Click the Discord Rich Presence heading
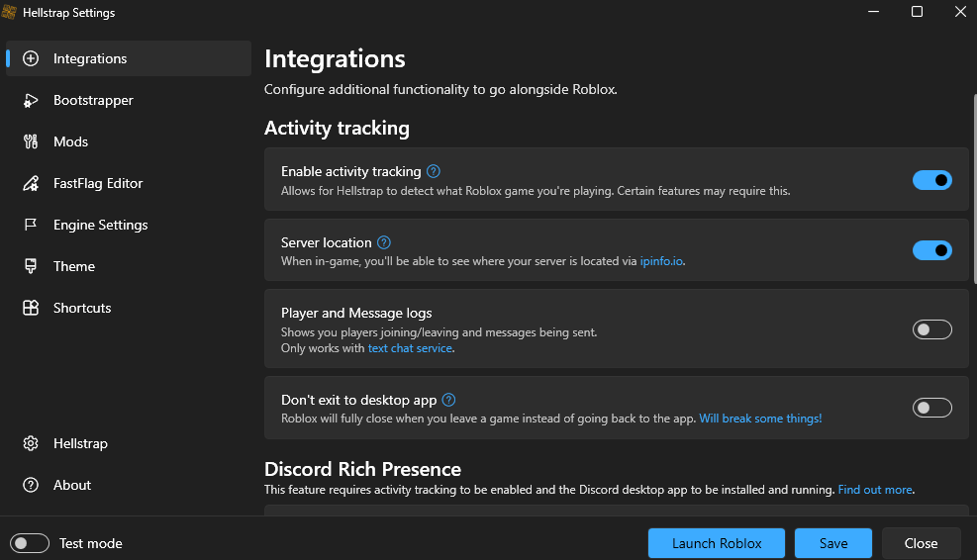Image resolution: width=977 pixels, height=560 pixels. [362, 469]
